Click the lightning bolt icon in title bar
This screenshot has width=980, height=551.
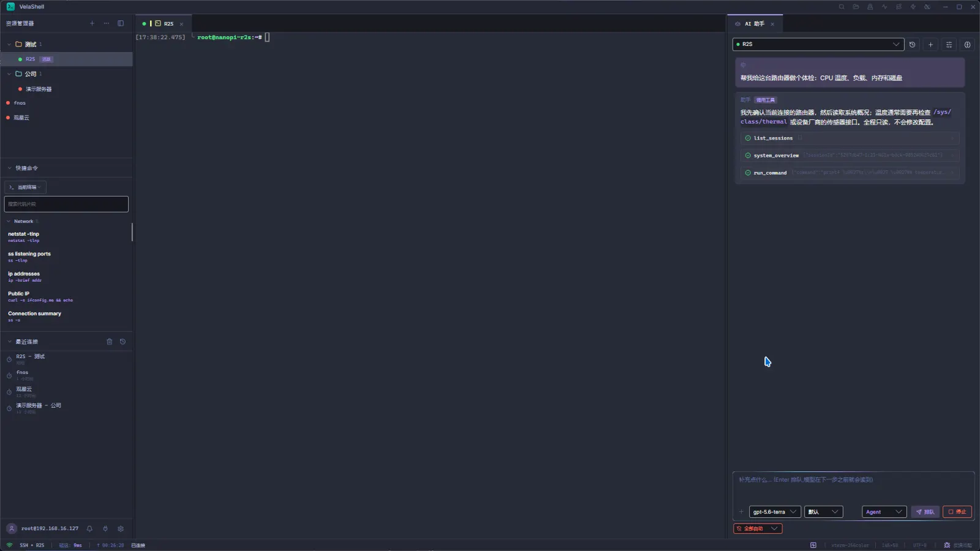[913, 7]
